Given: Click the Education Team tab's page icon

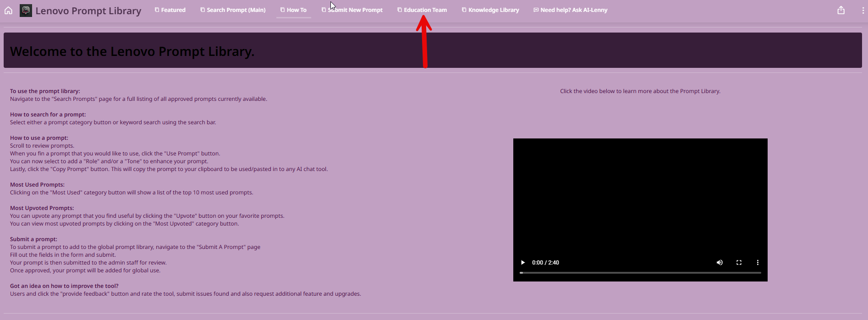Looking at the screenshot, I should point(400,10).
